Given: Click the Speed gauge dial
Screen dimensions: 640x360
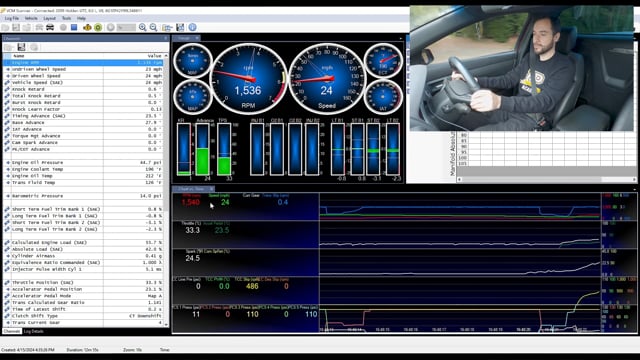Looking at the screenshot, I should tap(327, 79).
